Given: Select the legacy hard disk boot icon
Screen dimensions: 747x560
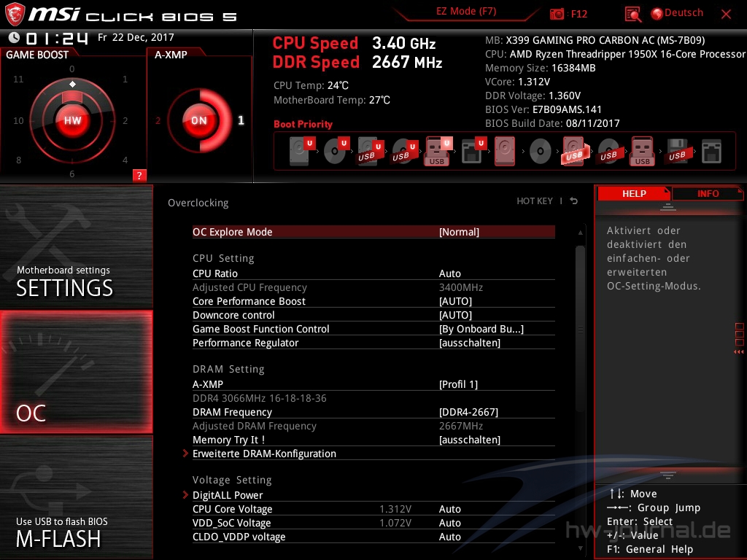Looking at the screenshot, I should [x=505, y=151].
